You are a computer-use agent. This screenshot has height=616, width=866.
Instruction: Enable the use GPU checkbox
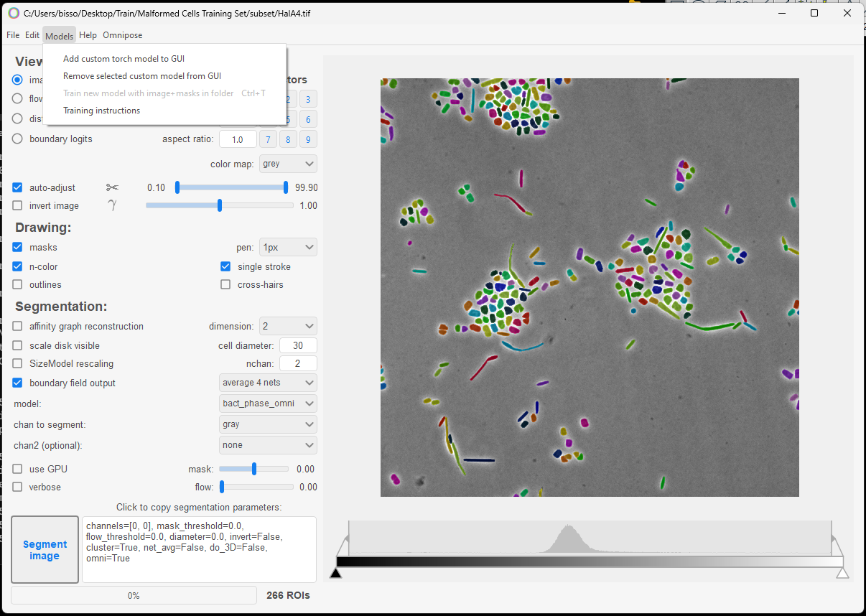tap(17, 469)
